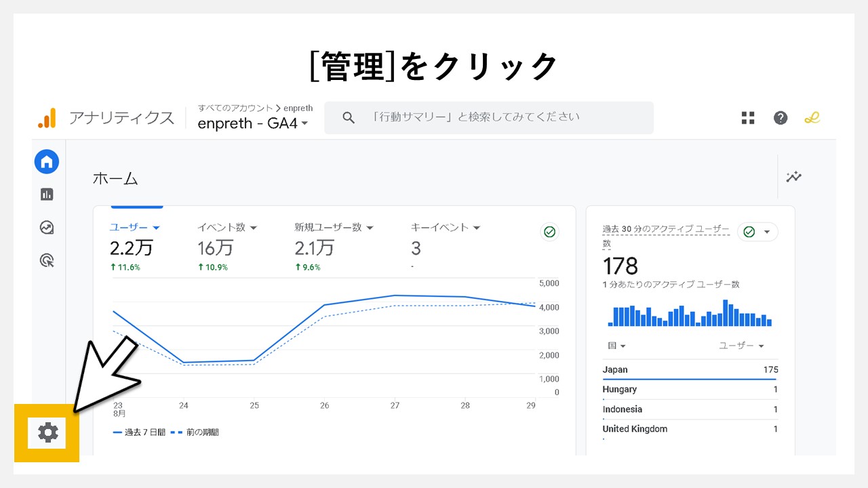Click the checkmark badge on active users card
Image resolution: width=868 pixels, height=488 pixels.
click(747, 231)
